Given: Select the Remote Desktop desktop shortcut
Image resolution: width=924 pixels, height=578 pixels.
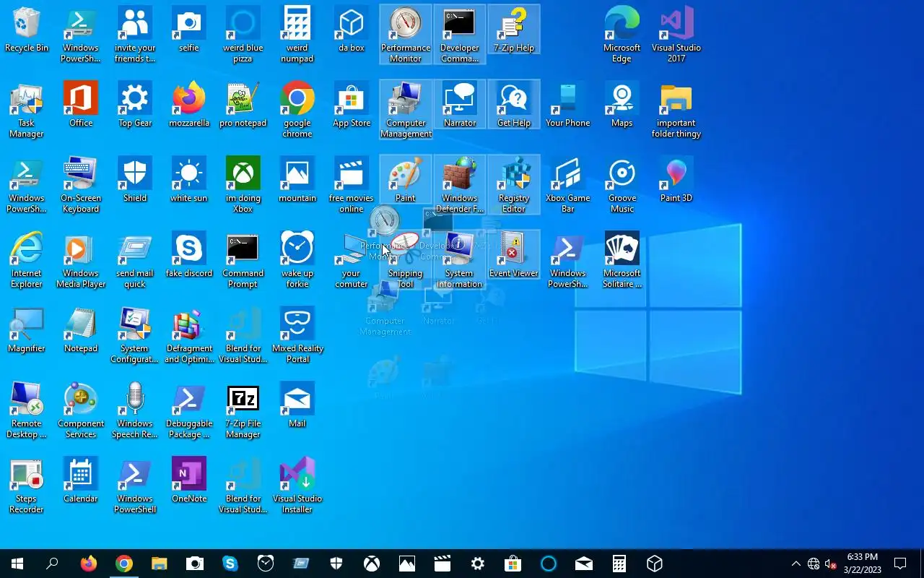Looking at the screenshot, I should point(27,410).
